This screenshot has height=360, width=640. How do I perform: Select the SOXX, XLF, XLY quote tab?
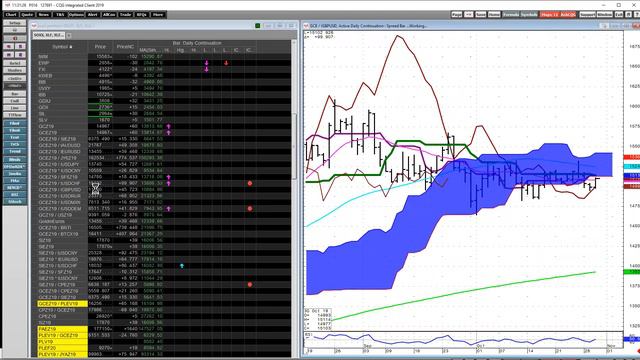pyautogui.click(x=48, y=36)
